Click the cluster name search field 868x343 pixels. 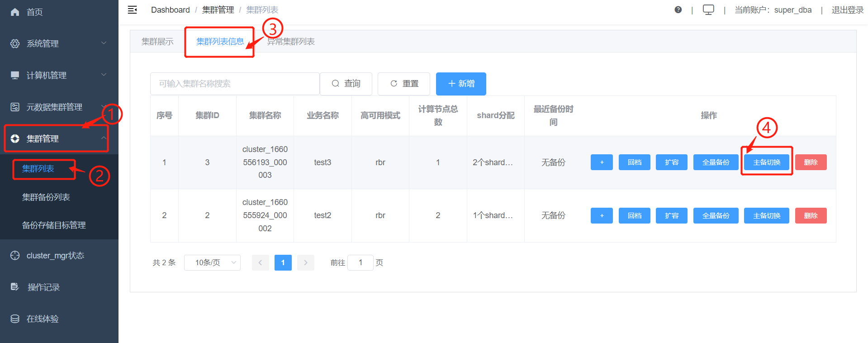pos(235,84)
